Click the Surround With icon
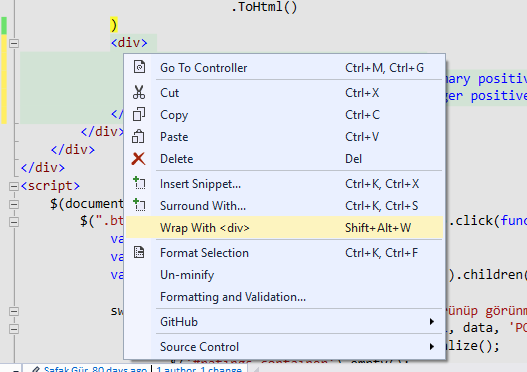The height and width of the screenshot is (372, 527). coord(139,205)
